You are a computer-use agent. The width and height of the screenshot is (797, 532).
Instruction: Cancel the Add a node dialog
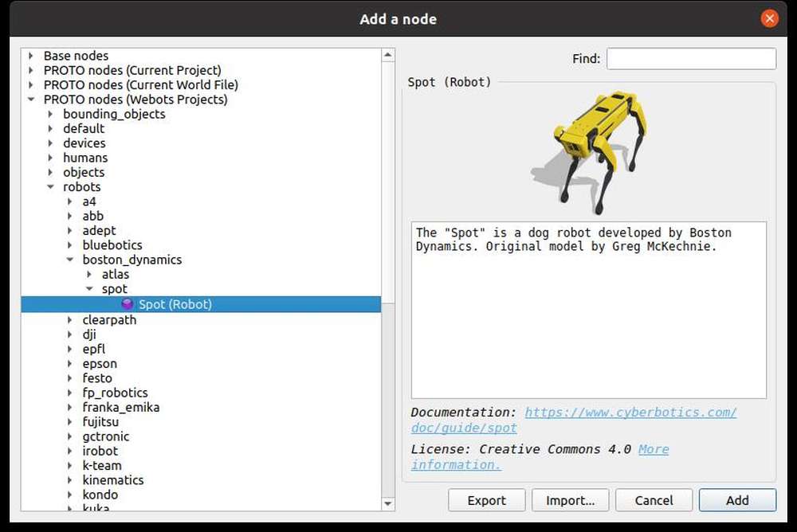(654, 500)
